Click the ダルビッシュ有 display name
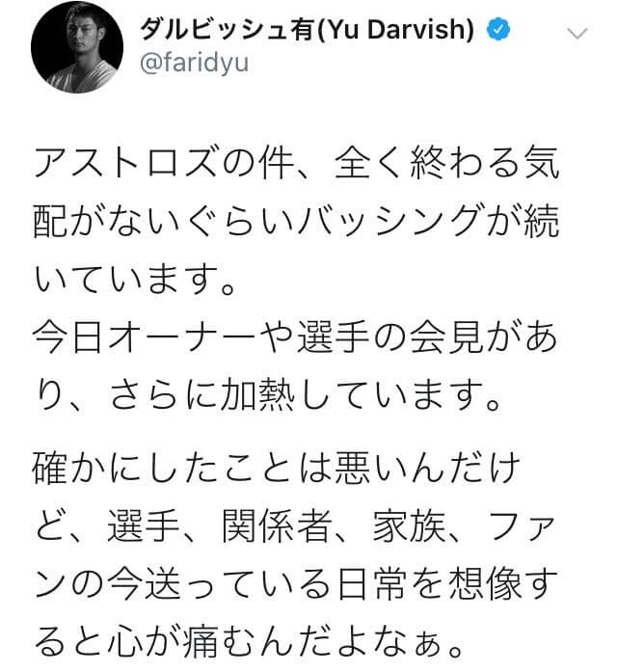This screenshot has height=672, width=617. [x=228, y=30]
